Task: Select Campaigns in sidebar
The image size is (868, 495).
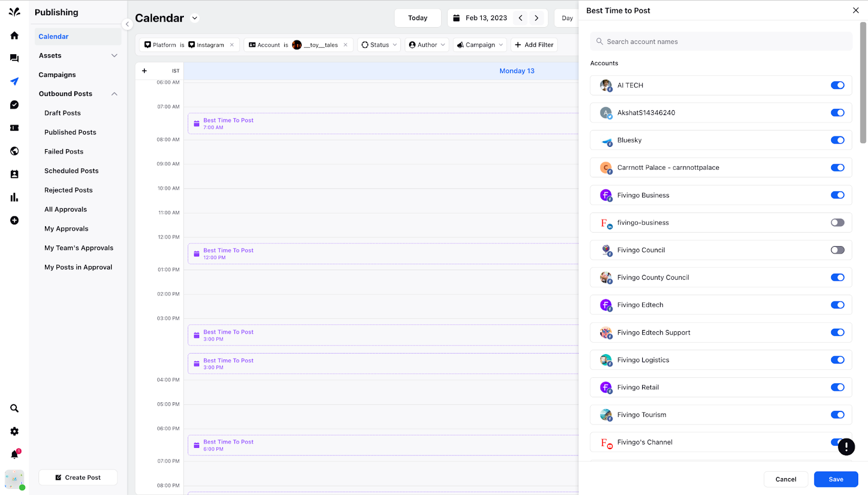Action: (57, 75)
